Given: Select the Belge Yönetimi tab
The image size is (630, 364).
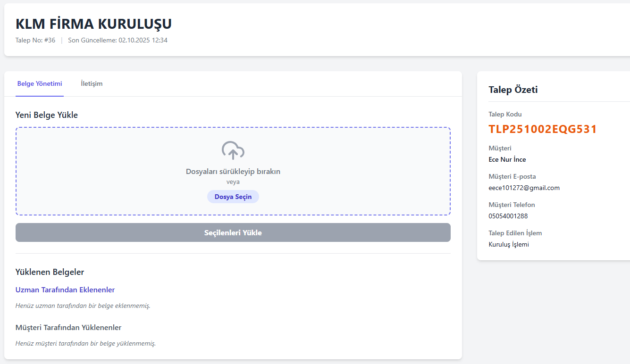Looking at the screenshot, I should 40,84.
